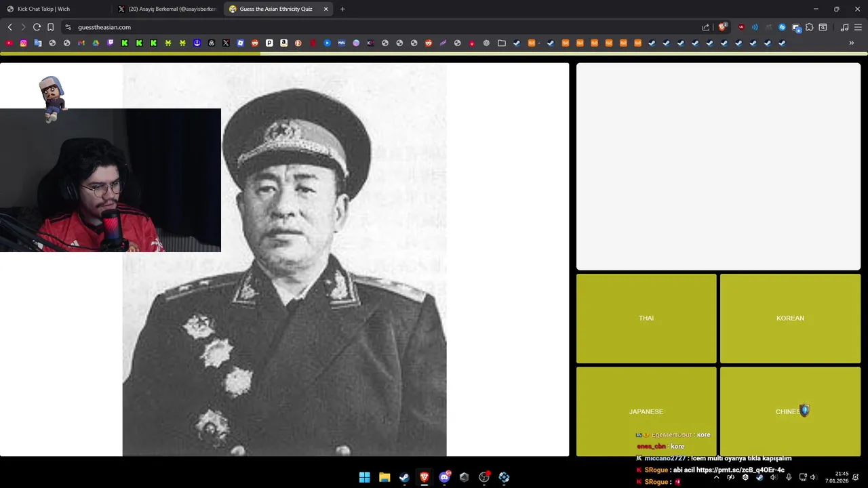Open the Google Translate bookmark
868x488 pixels.
(x=38, y=43)
